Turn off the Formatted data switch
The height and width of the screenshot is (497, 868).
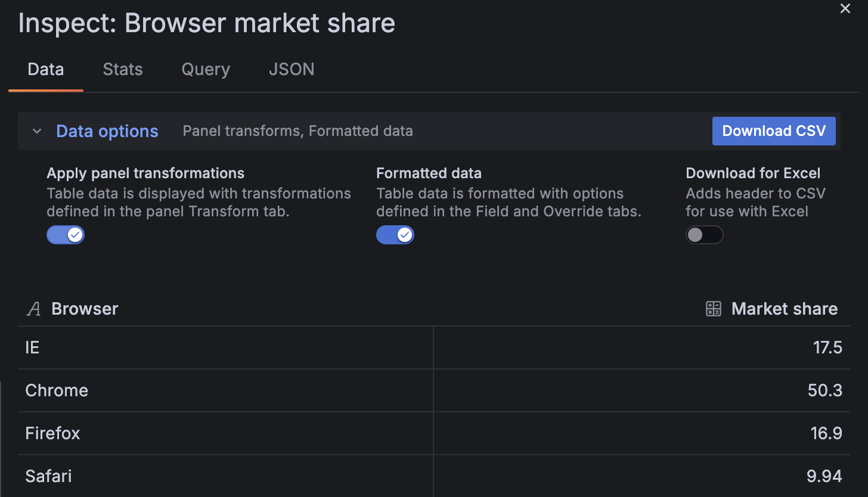click(x=395, y=235)
